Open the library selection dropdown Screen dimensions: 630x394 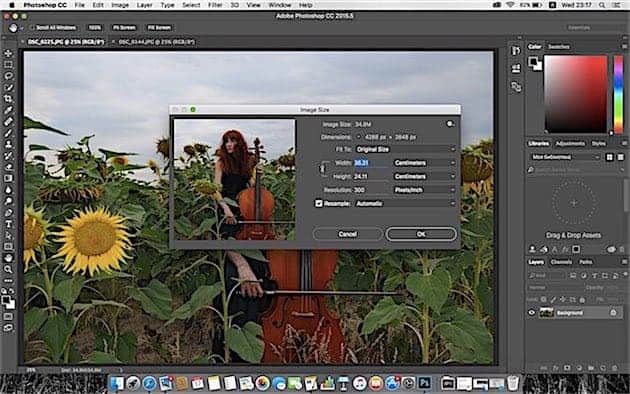point(565,157)
